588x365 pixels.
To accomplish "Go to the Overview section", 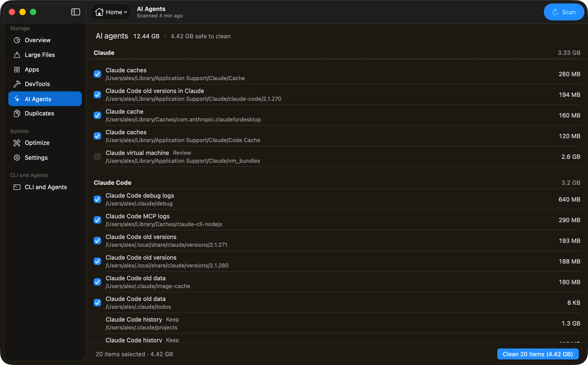I will (x=45, y=40).
